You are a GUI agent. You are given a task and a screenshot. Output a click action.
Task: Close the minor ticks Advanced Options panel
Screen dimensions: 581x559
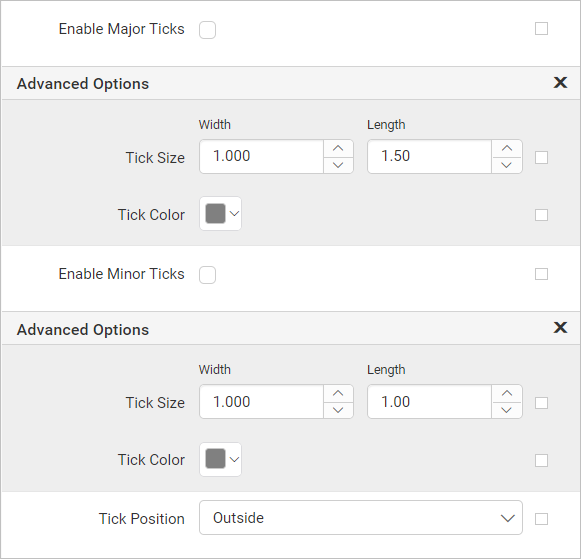click(560, 327)
